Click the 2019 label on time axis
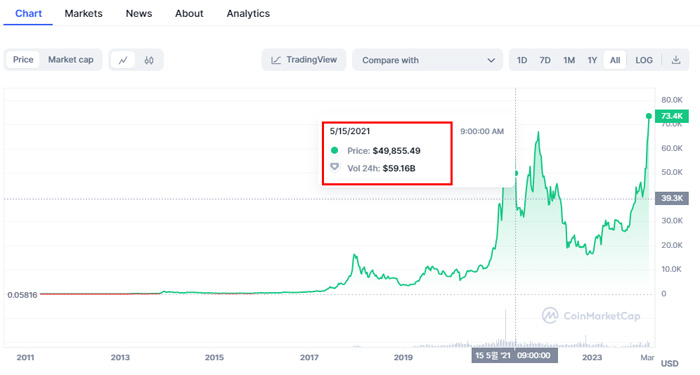The image size is (700, 375). pos(403,357)
